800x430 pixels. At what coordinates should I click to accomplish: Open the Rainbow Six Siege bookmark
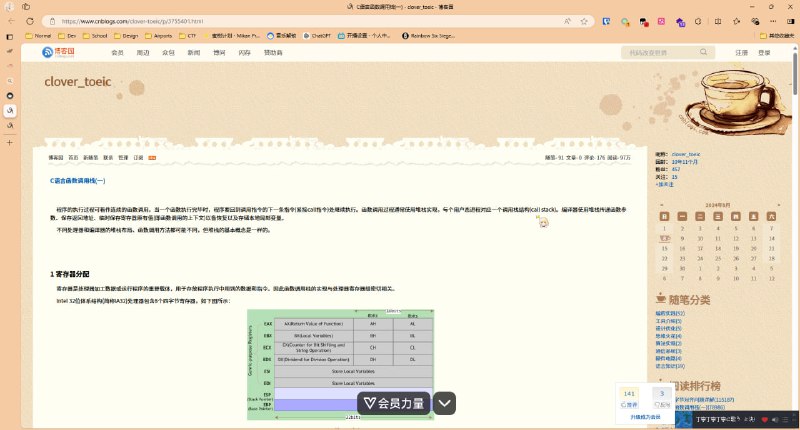coord(428,36)
